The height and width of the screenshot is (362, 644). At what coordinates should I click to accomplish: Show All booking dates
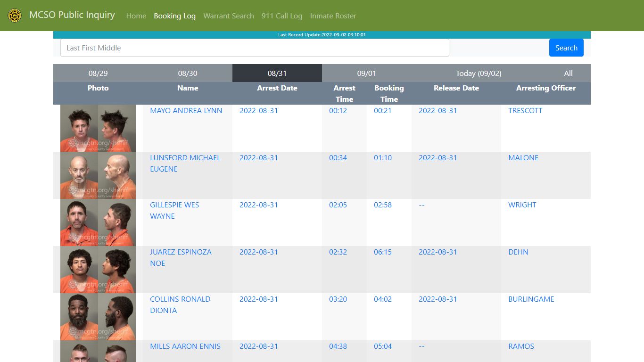click(x=568, y=73)
